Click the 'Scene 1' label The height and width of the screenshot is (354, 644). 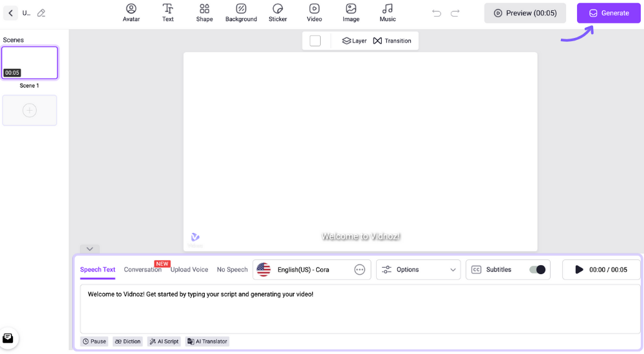[29, 86]
